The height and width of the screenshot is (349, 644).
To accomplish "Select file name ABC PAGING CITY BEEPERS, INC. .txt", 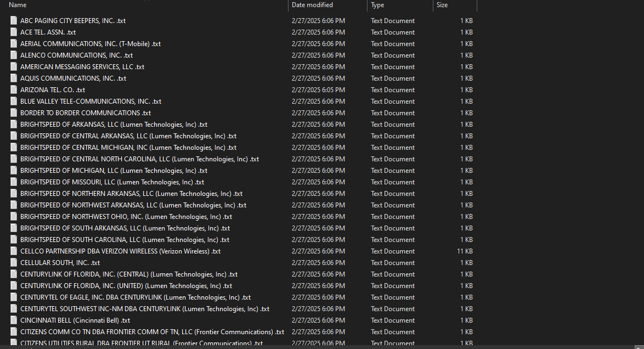I will pyautogui.click(x=73, y=20).
